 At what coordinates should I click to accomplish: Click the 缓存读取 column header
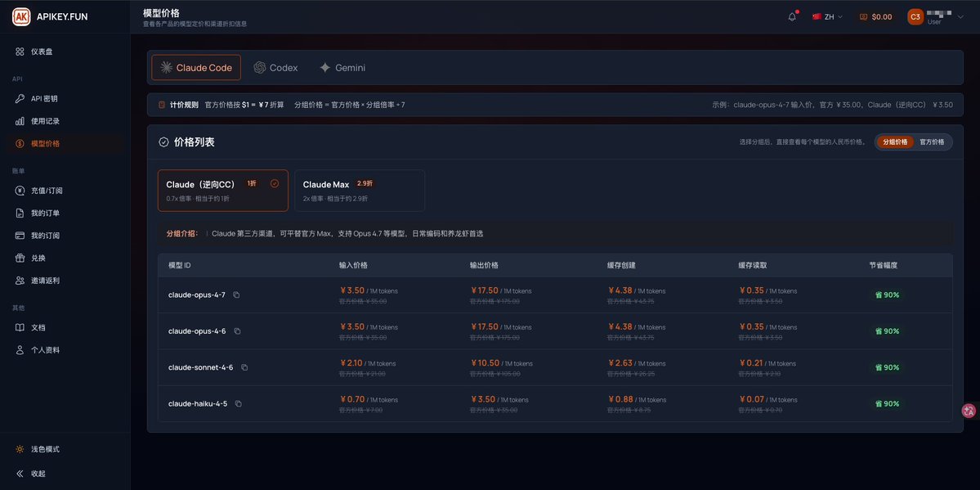point(753,265)
